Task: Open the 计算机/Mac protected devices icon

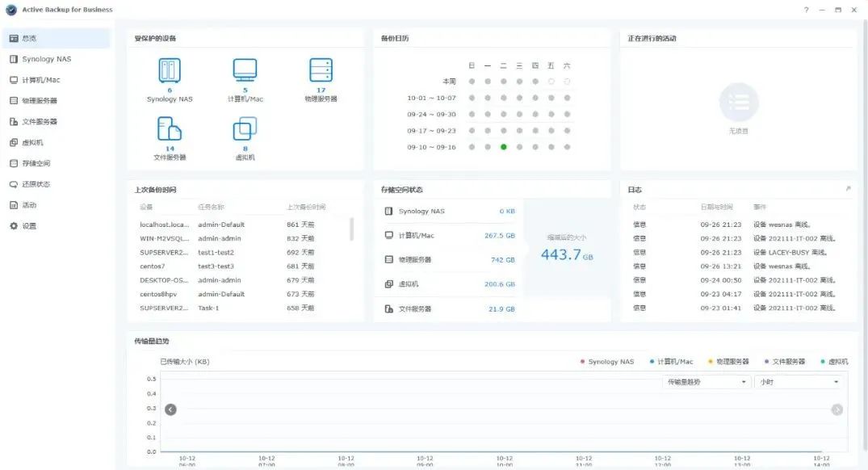Action: click(245, 70)
